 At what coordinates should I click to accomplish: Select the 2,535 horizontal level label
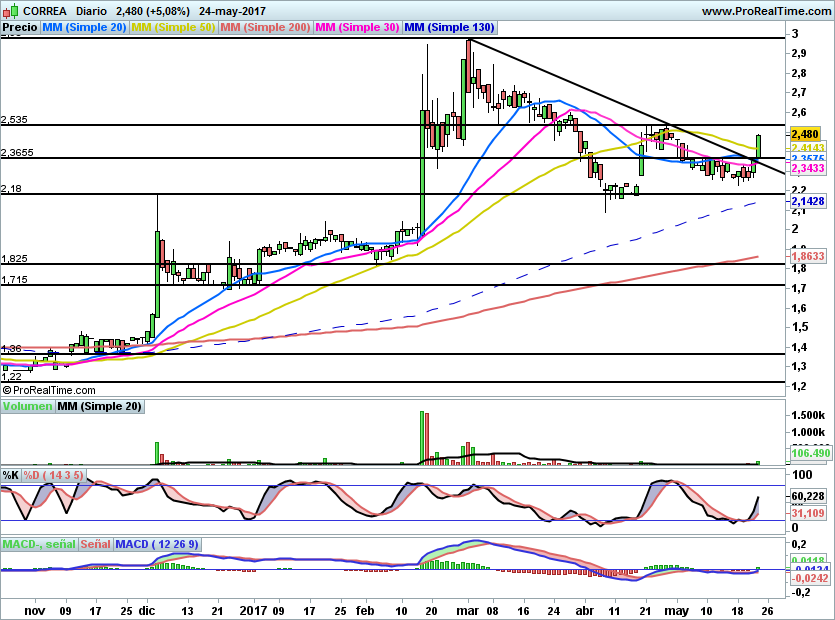tap(16, 119)
